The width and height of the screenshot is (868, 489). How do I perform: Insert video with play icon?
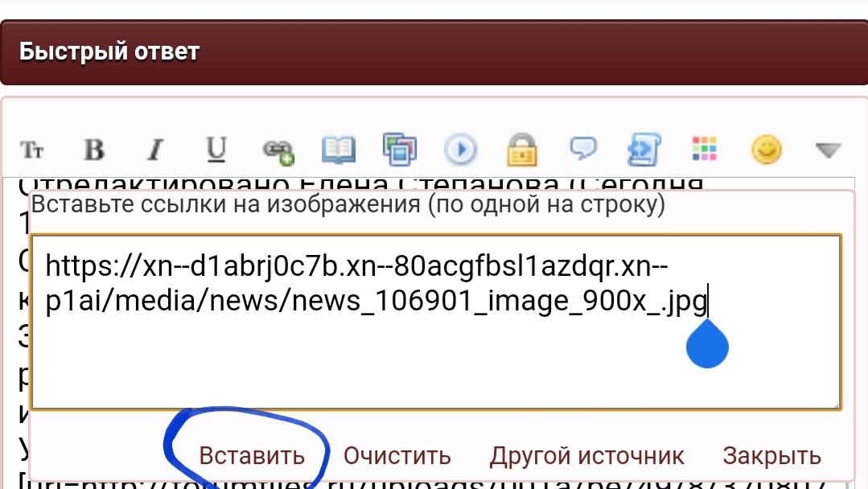(x=461, y=150)
